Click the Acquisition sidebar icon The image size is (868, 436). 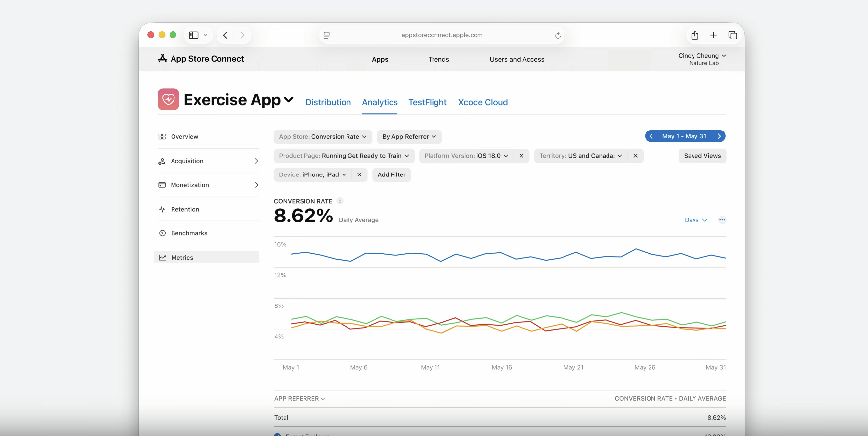(162, 161)
